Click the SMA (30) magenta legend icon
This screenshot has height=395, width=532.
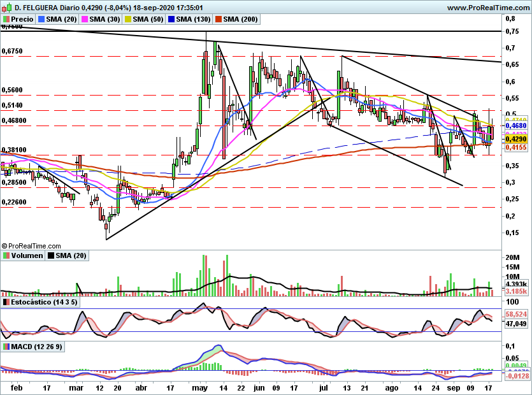[85, 19]
